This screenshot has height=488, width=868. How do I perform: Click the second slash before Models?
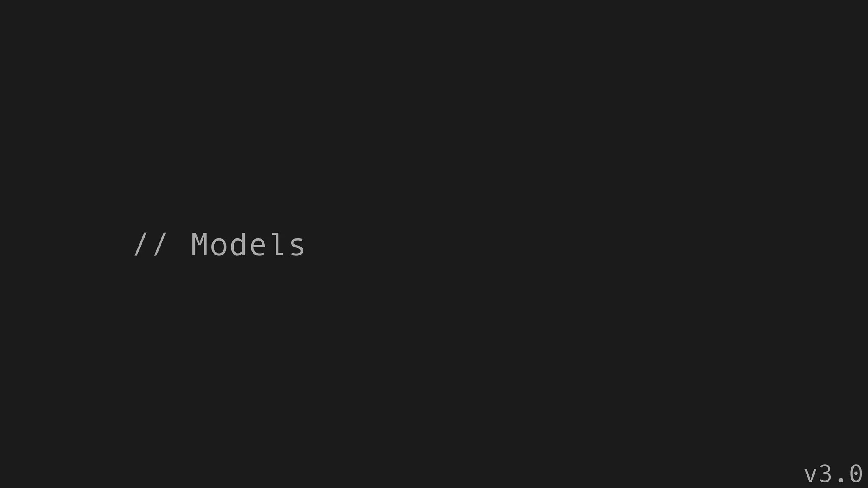(x=160, y=244)
